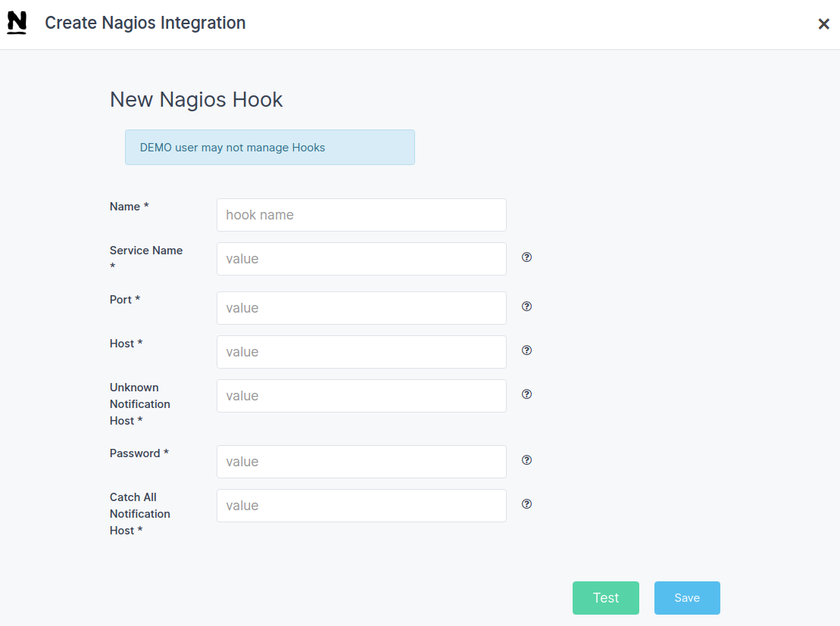840x626 pixels.
Task: Show help for Catch All Notification Host
Action: tap(526, 504)
